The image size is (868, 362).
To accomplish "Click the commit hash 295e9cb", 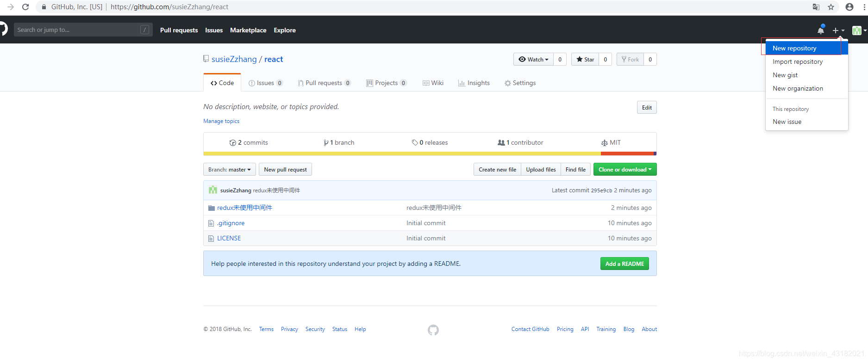I will (601, 190).
